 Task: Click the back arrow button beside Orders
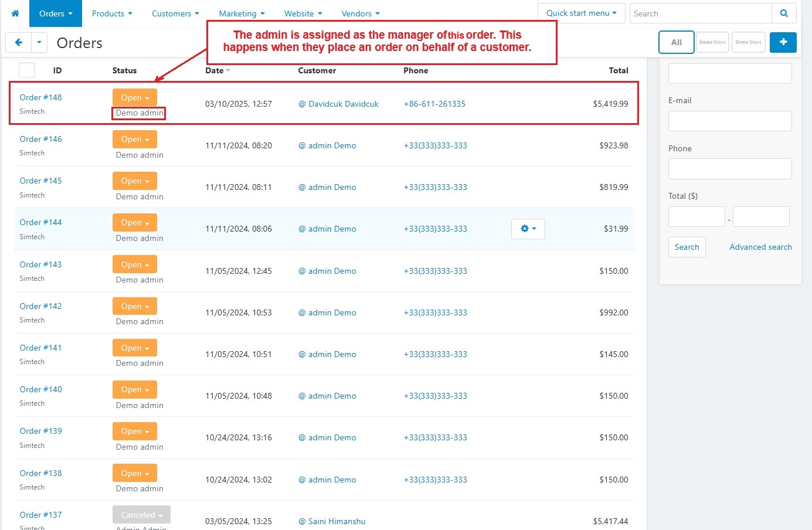pos(18,42)
